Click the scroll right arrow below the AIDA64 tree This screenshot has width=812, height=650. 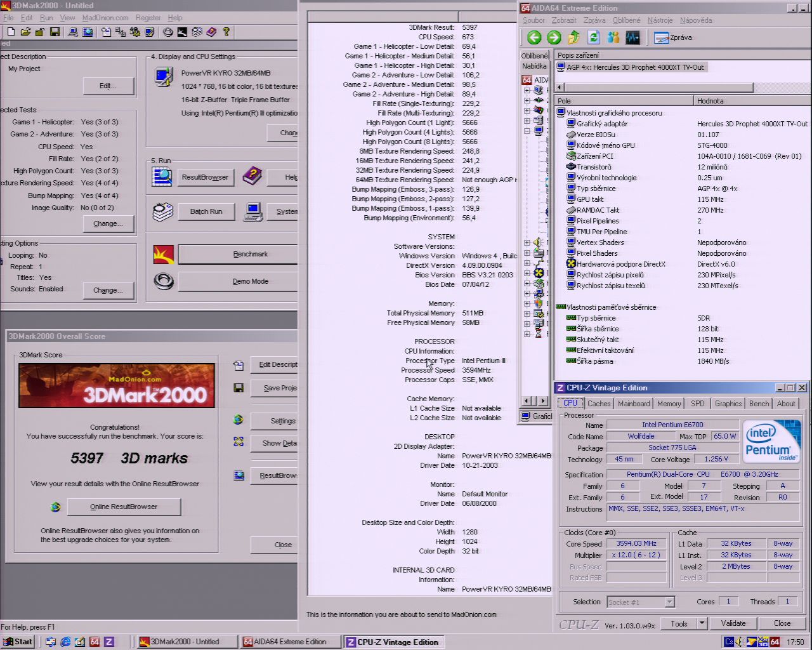(x=543, y=401)
